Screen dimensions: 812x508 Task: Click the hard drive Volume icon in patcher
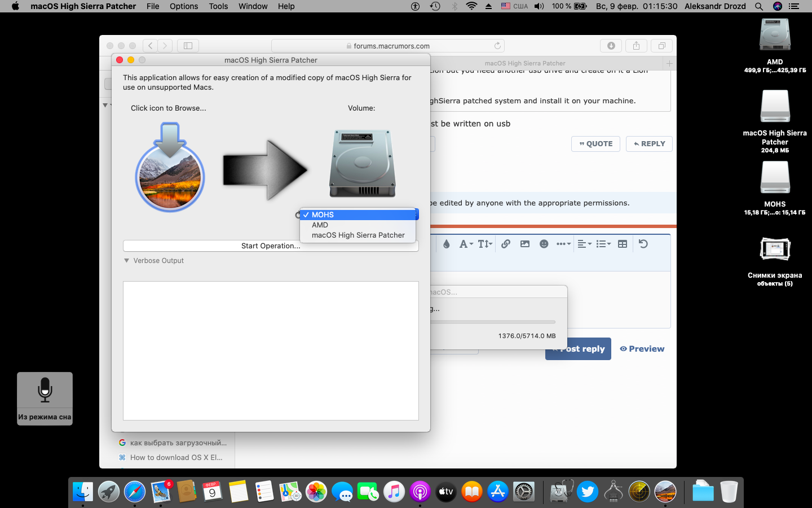pyautogui.click(x=362, y=164)
